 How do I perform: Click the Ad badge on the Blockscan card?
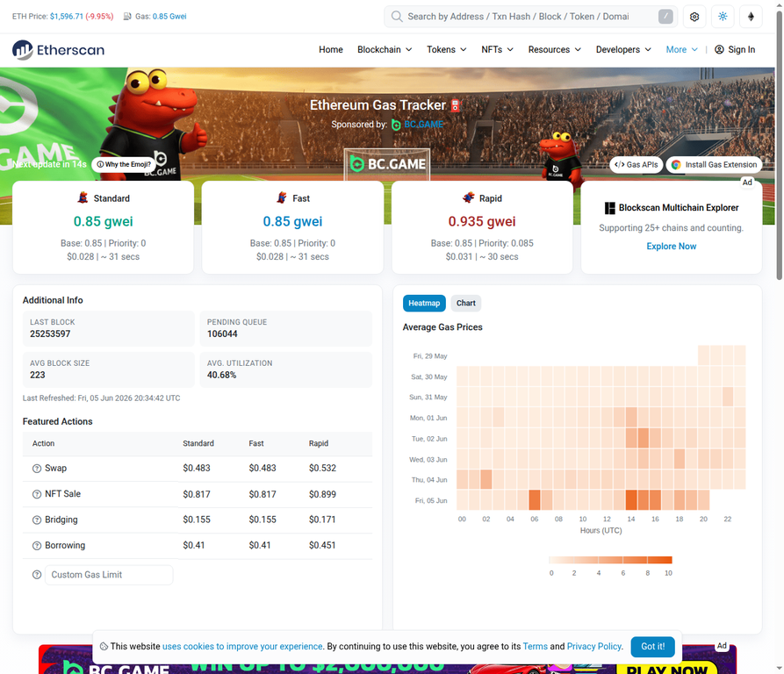tap(747, 183)
